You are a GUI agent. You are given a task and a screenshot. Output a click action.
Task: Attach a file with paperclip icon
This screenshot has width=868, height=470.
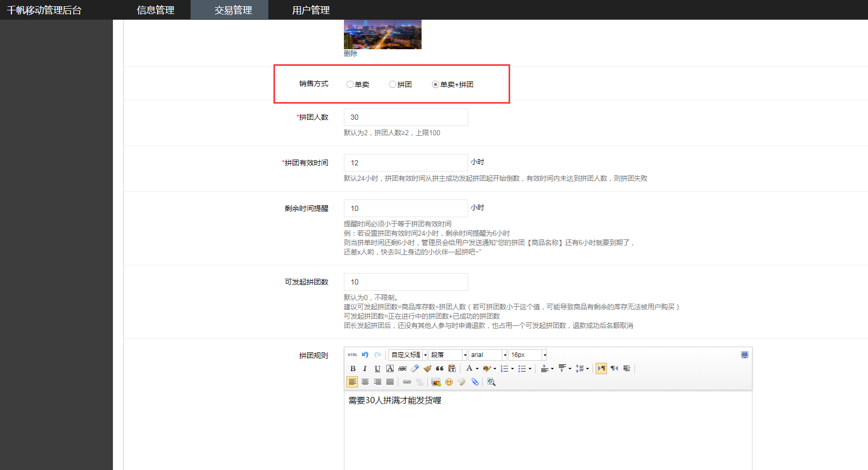[475, 382]
